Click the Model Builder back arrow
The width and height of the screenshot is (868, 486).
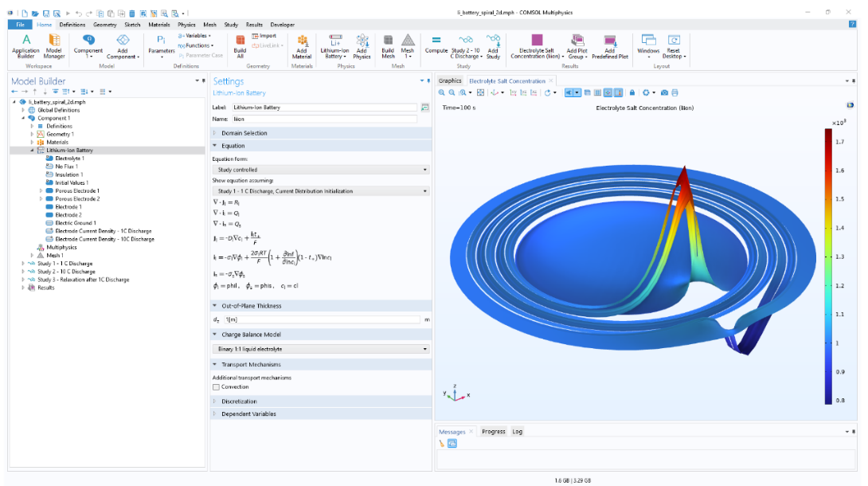coord(14,92)
